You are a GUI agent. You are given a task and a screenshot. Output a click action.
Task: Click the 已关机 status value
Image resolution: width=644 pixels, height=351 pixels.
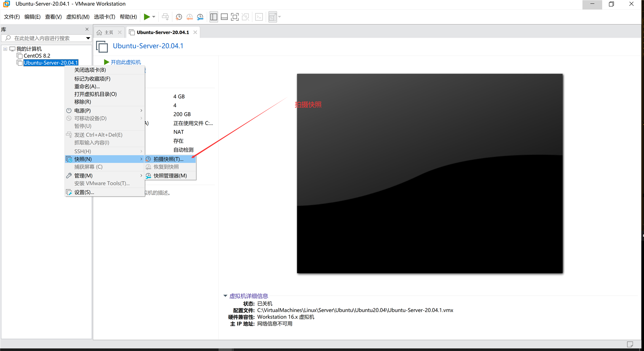click(x=265, y=304)
